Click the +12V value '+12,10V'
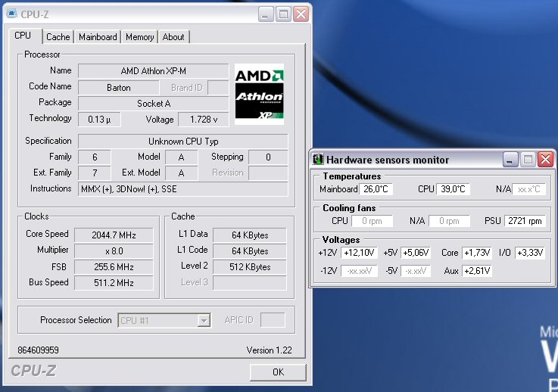This screenshot has height=392, width=558. tap(359, 253)
